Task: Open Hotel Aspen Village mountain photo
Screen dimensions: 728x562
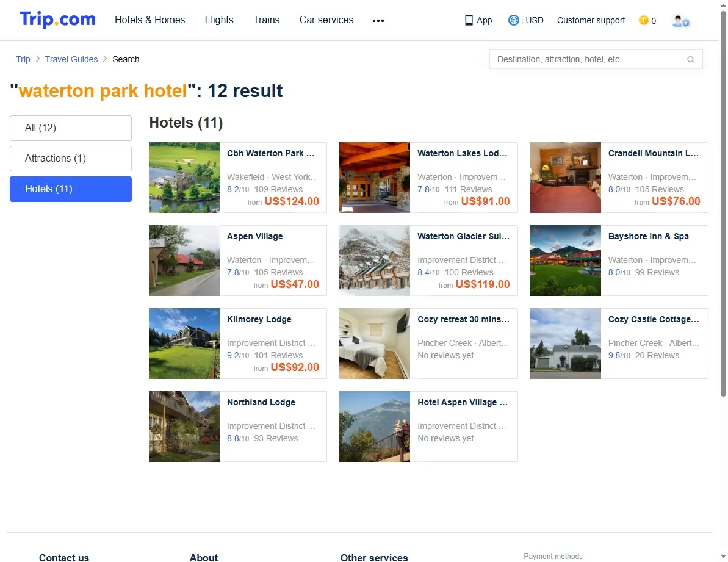Action: 375,427
